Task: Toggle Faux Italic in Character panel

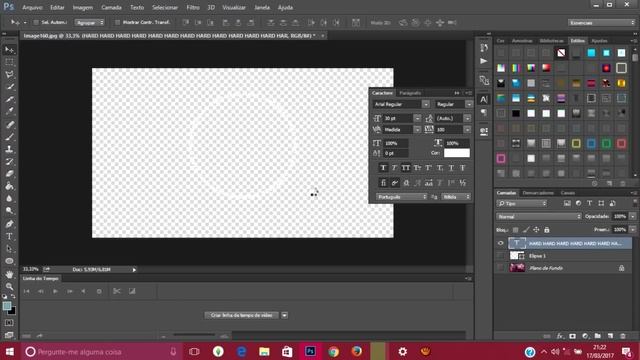Action: (394, 168)
